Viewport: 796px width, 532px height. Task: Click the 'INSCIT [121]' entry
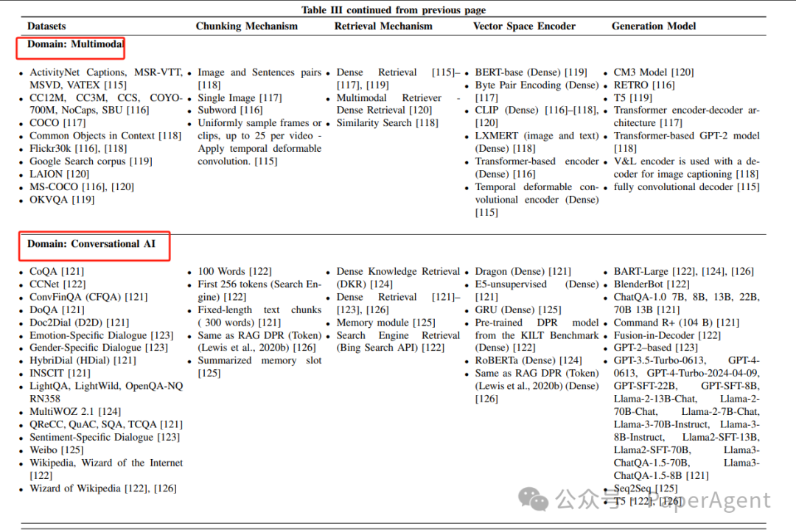(60, 373)
